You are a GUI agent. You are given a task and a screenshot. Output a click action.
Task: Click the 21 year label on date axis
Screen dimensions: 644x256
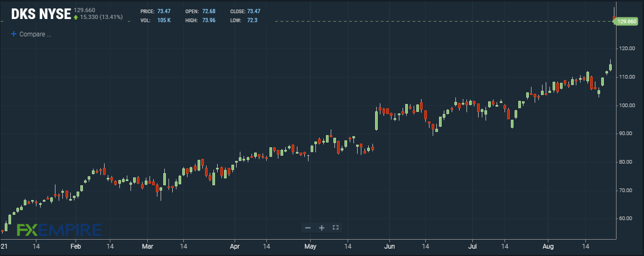pos(4,246)
